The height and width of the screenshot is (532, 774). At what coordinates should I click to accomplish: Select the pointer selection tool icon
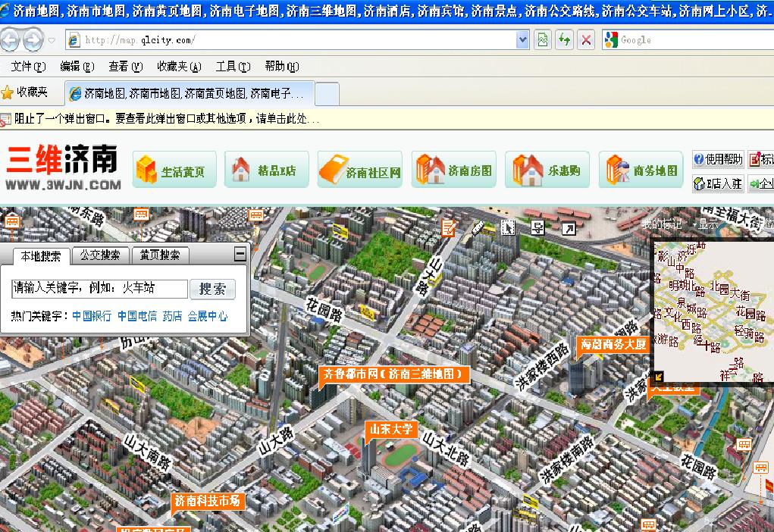tap(508, 227)
